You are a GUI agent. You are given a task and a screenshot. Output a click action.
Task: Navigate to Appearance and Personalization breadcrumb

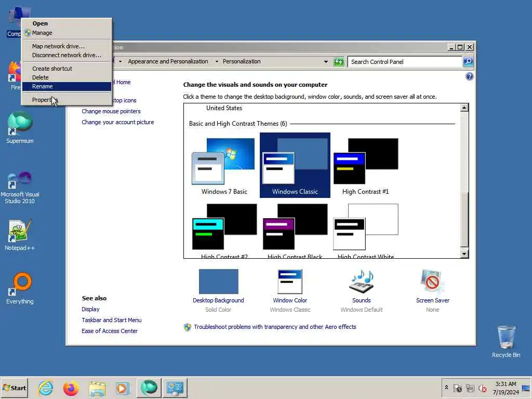point(168,61)
